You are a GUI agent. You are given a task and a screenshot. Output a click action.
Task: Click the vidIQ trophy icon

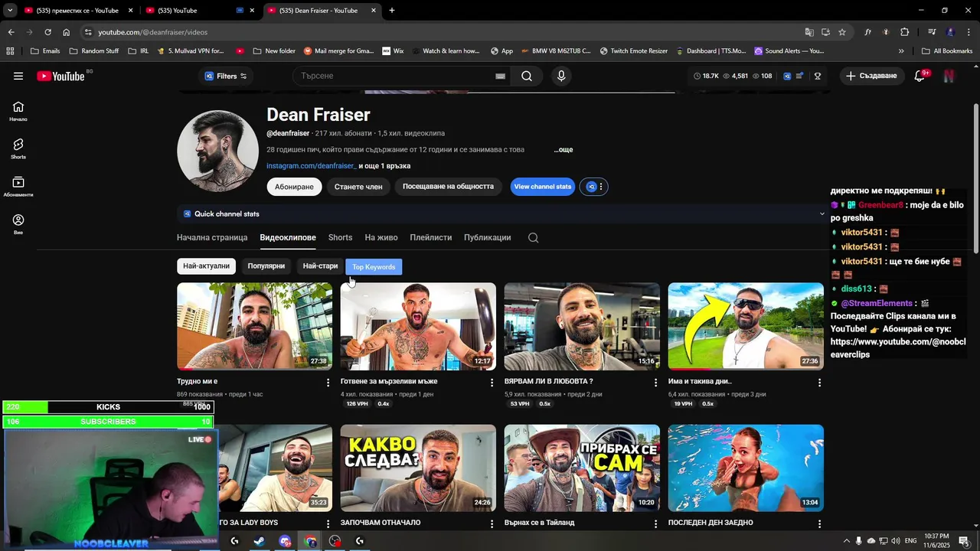(818, 76)
